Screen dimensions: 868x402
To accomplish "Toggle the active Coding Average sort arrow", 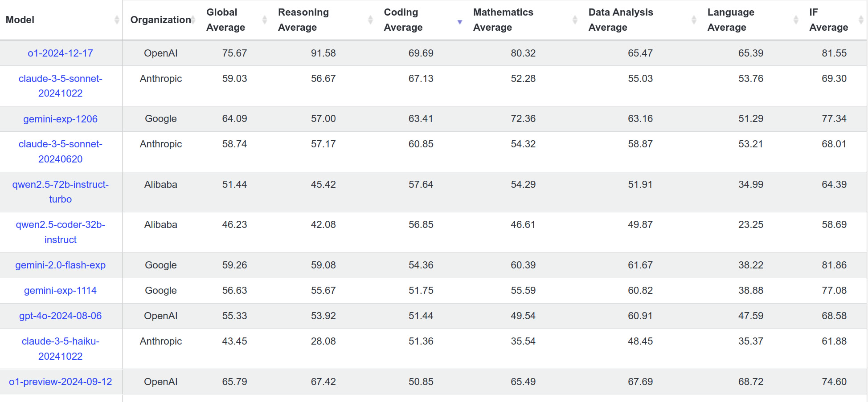I will coord(460,22).
